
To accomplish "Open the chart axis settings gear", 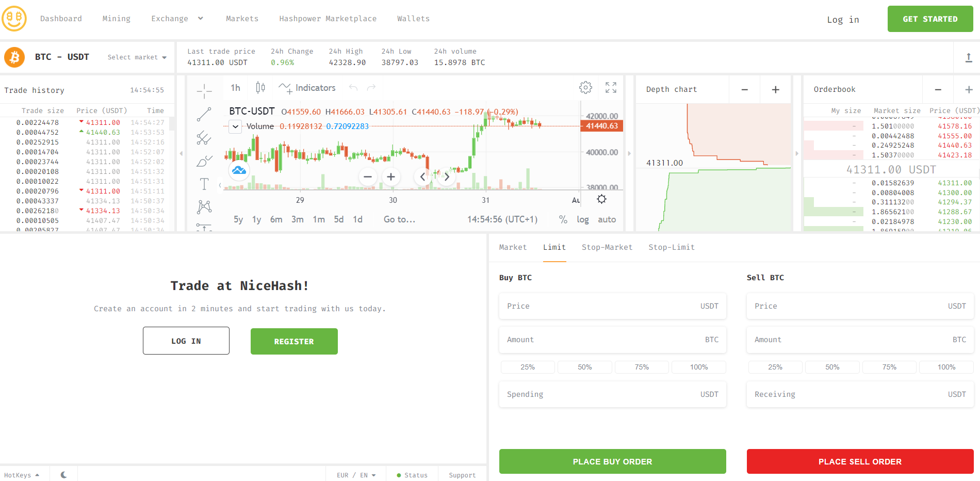I will pos(601,199).
